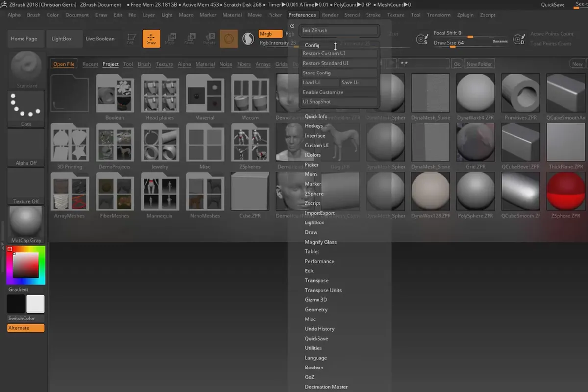Image resolution: width=588 pixels, height=392 pixels.
Task: Open the Stroke menu
Action: (x=373, y=15)
